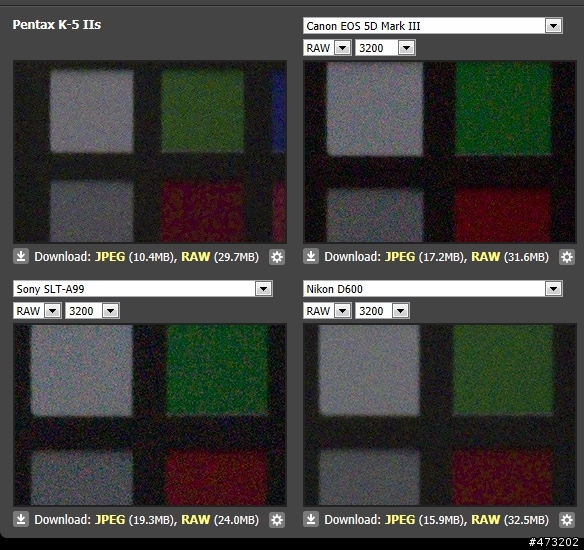
Task: Click the download icon under the Sony SLT-A99 image
Action: coord(21,519)
